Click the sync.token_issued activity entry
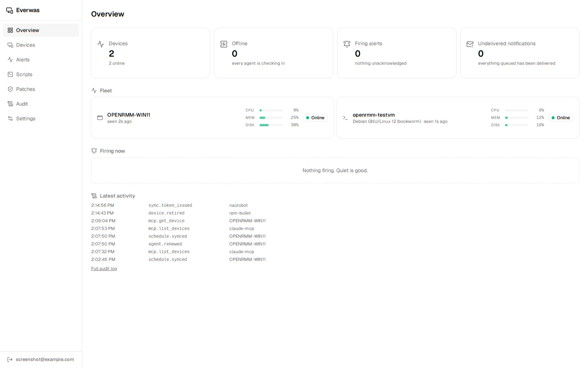This screenshot has width=588, height=368. pos(170,205)
